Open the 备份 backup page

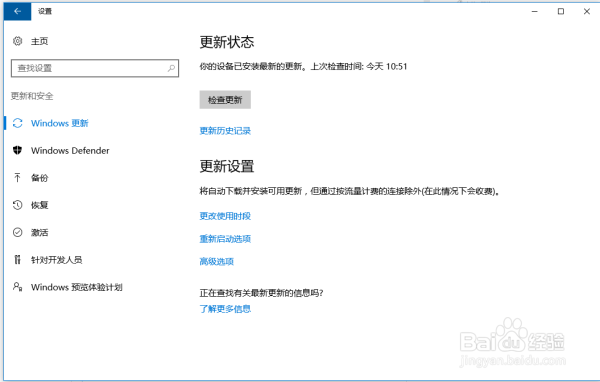coord(39,178)
